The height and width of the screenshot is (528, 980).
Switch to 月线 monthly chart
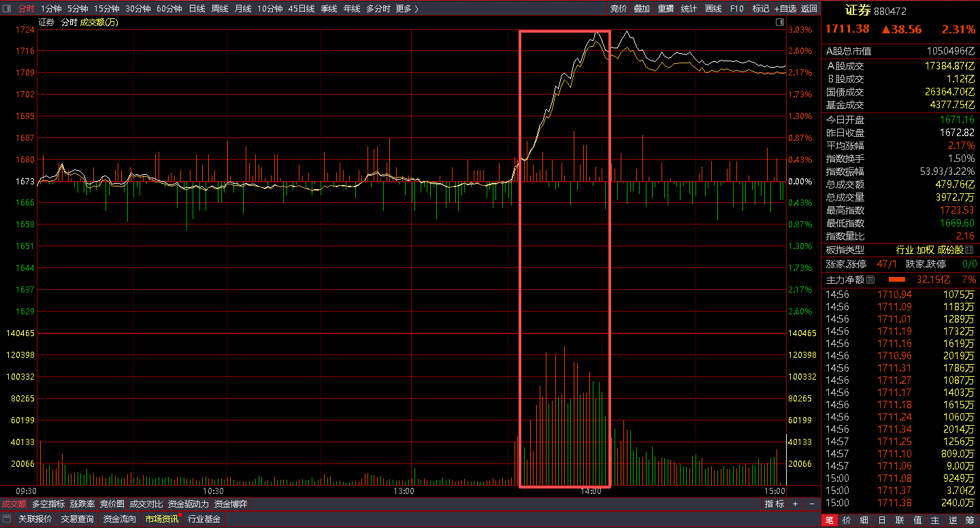pos(243,9)
